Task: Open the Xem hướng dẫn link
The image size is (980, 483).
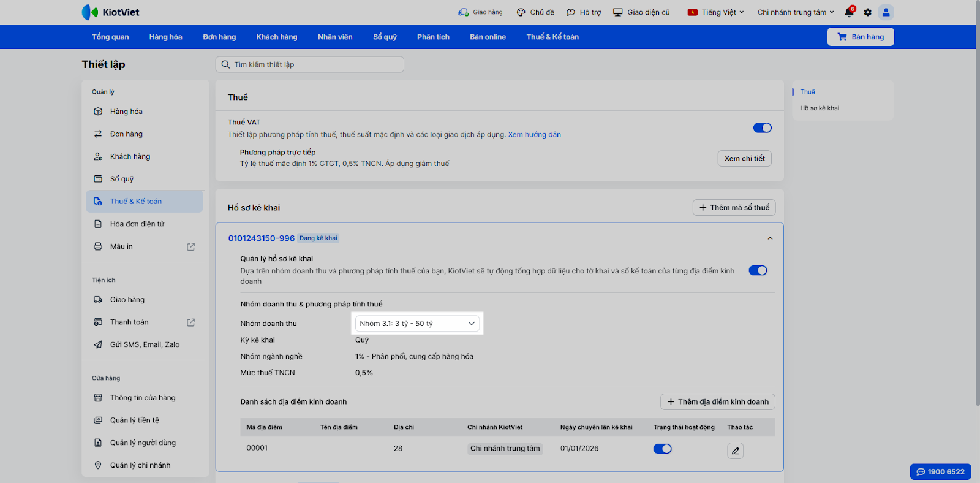Action: 535,135
